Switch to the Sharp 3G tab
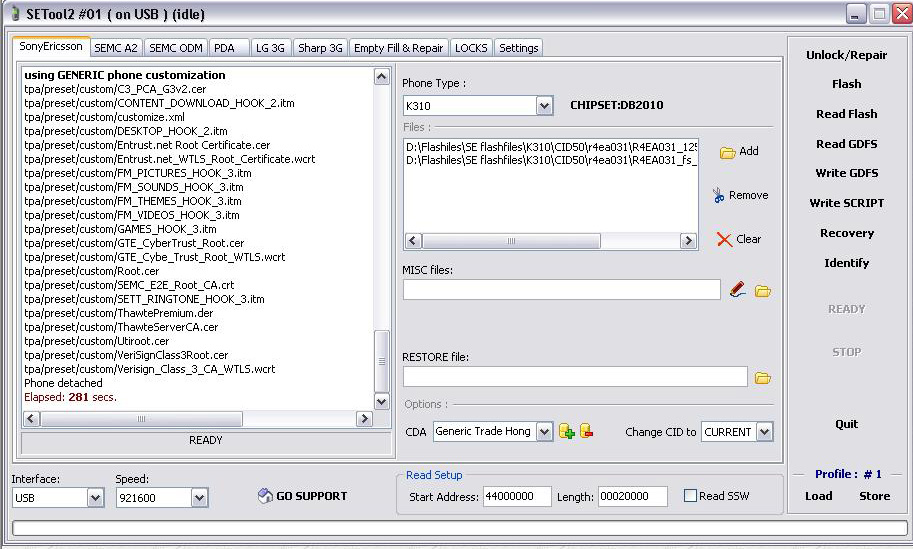Screen dimensions: 913x549 tap(320, 48)
